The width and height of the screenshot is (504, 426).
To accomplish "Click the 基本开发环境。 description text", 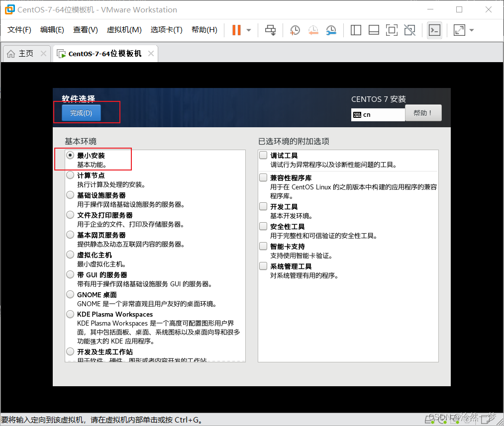I will (x=291, y=216).
